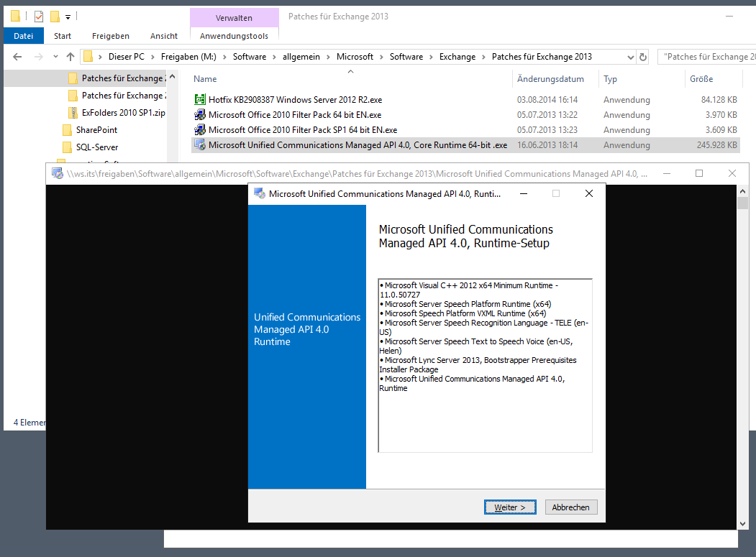The height and width of the screenshot is (557, 756).
Task: Click the quick access new folder icon
Action: click(x=55, y=17)
